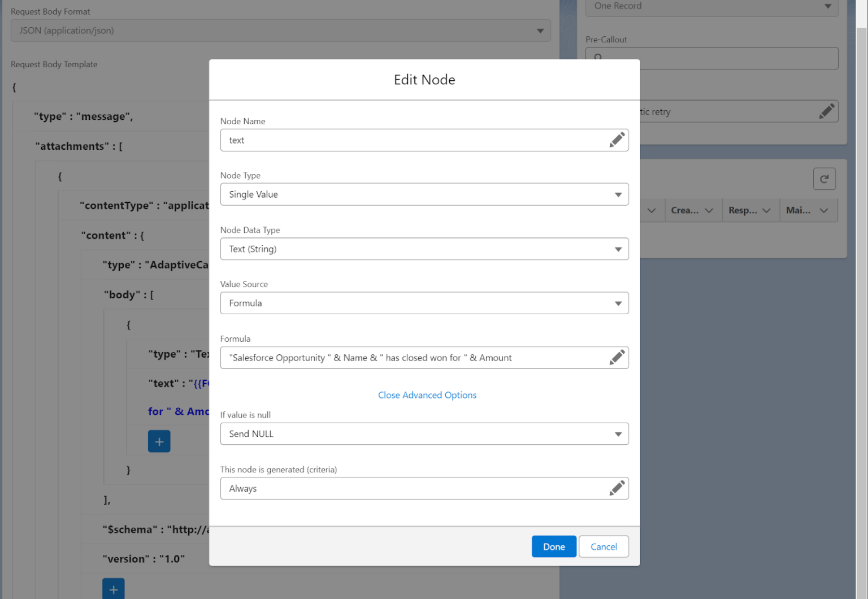Click the blue plus inside the JSON template
The height and width of the screenshot is (599, 868).
159,441
